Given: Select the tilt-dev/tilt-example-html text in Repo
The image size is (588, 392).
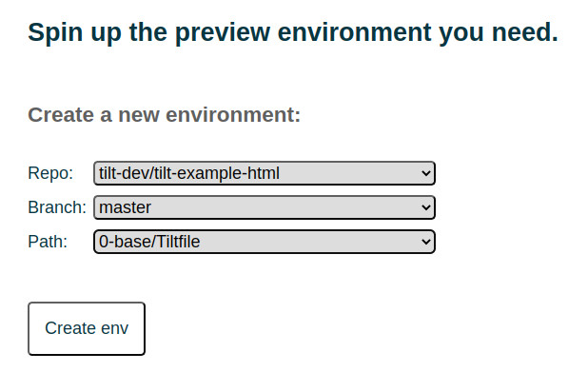Looking at the screenshot, I should point(189,173).
